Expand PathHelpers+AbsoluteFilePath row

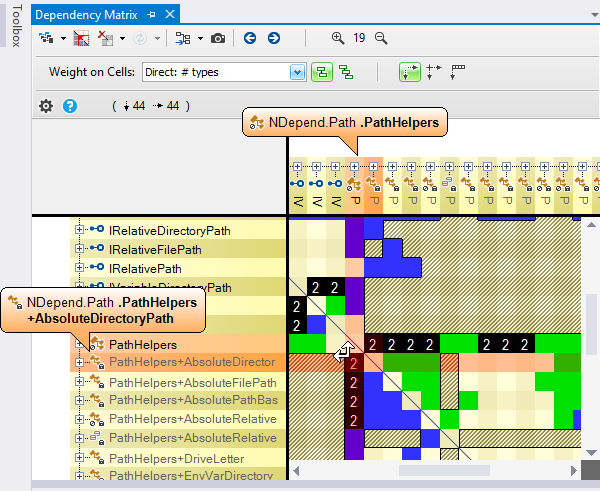coord(79,381)
